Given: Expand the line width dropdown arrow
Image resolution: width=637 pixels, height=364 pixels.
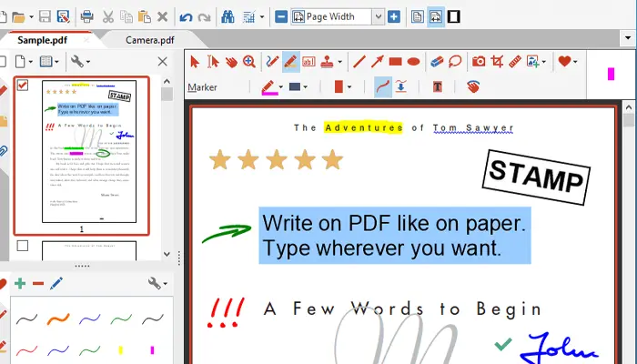Looking at the screenshot, I should point(305,87).
